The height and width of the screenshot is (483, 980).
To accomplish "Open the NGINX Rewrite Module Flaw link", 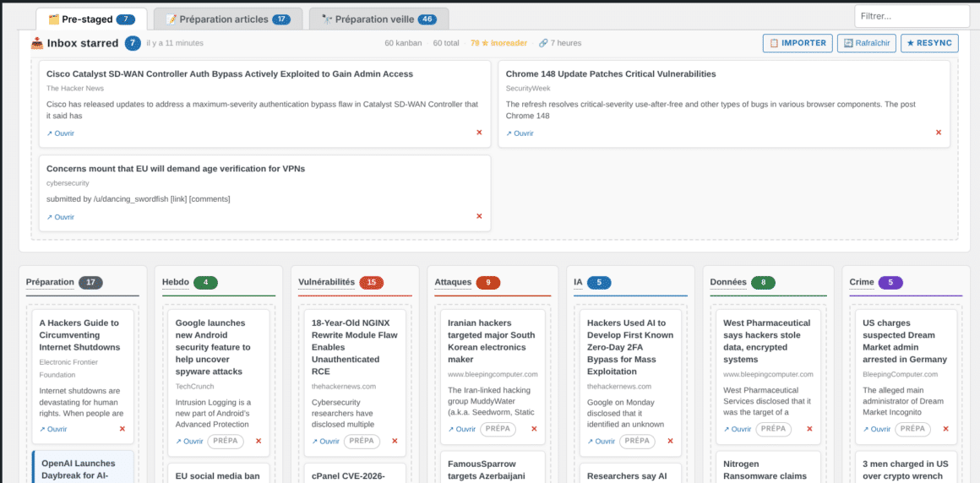I will point(325,441).
